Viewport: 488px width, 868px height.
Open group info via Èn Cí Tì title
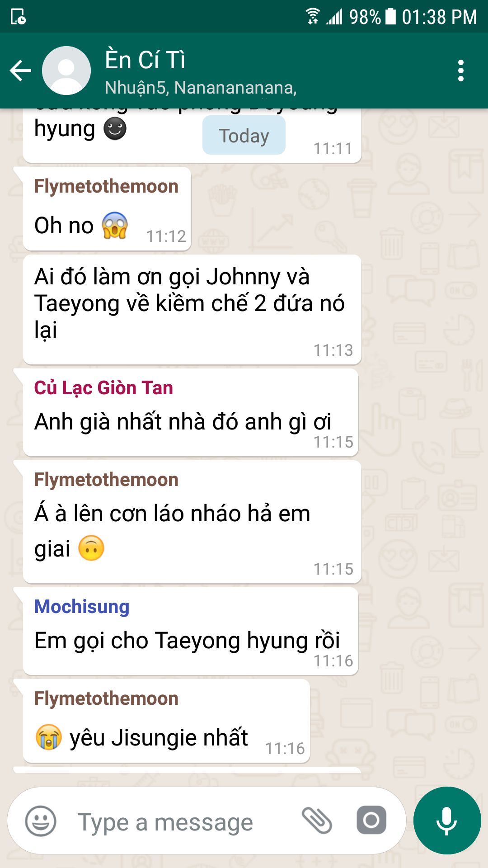tap(145, 60)
